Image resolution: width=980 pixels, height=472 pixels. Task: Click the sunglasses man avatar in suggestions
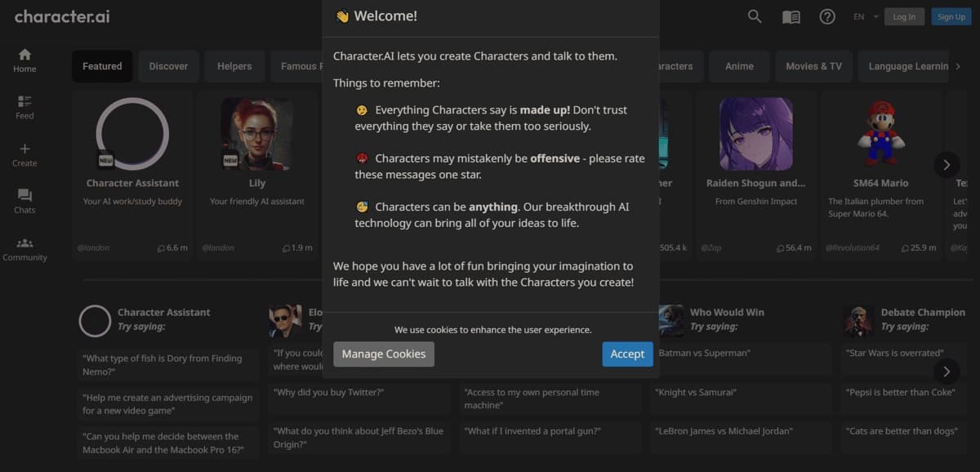(x=285, y=321)
